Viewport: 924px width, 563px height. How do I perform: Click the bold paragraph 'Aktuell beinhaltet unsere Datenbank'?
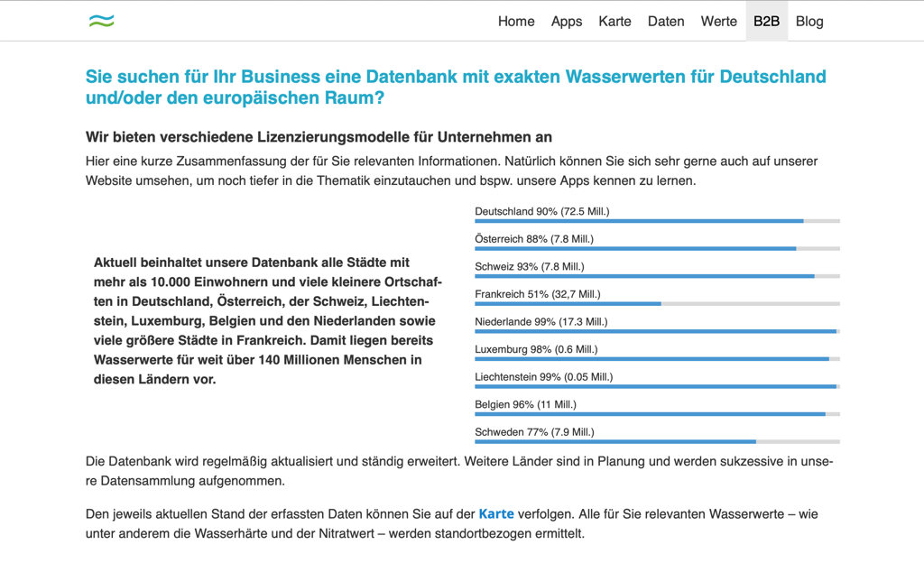267,321
